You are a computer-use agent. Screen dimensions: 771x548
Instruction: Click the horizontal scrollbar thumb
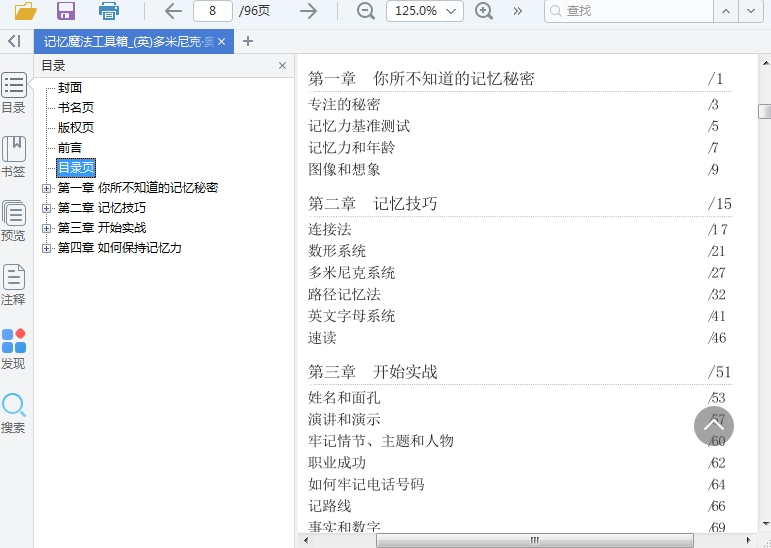(534, 541)
